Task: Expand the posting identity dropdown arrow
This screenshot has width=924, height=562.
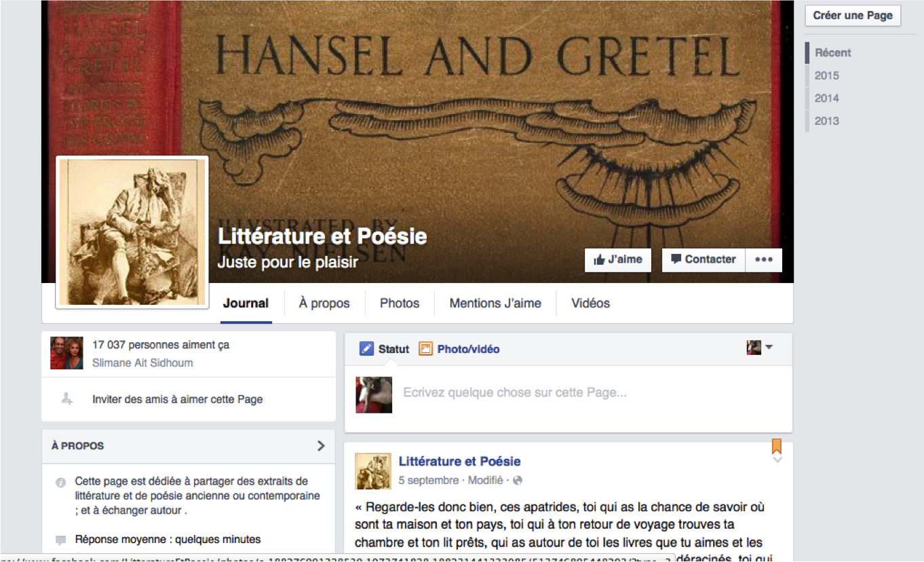Action: tap(769, 348)
